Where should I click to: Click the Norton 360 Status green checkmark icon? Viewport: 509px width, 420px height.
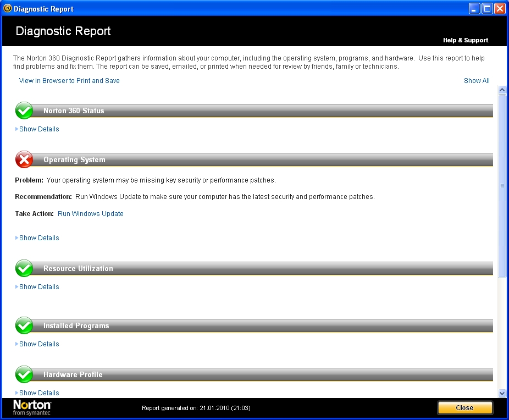click(x=24, y=110)
